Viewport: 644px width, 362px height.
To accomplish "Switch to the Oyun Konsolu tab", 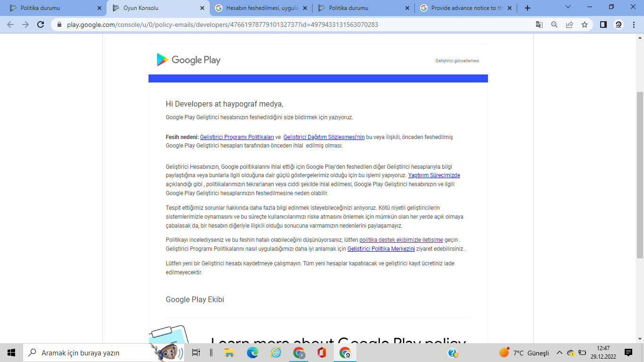I will (x=158, y=8).
